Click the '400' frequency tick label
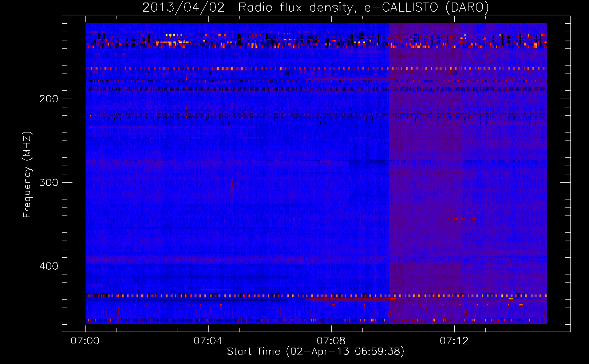The width and height of the screenshot is (589, 364). pyautogui.click(x=49, y=266)
